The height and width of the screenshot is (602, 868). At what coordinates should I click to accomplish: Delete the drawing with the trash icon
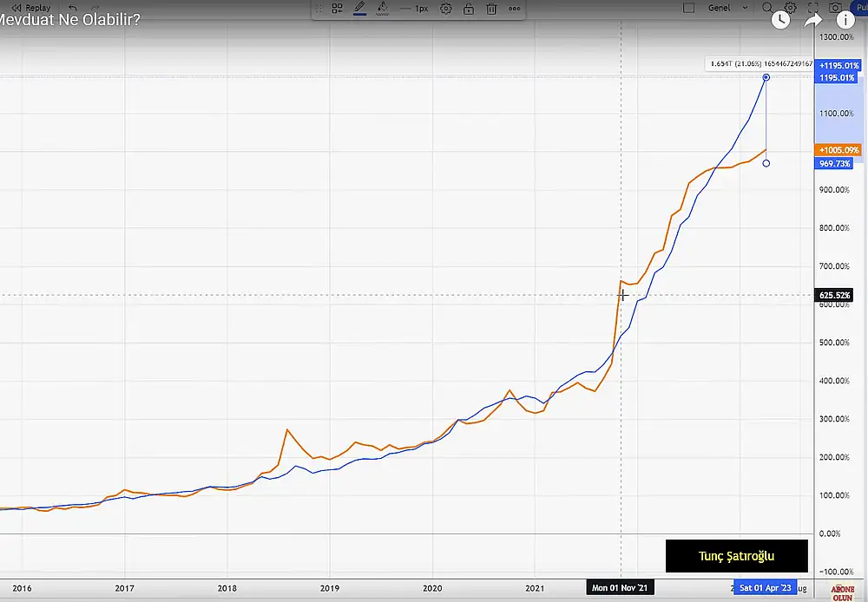pyautogui.click(x=491, y=9)
